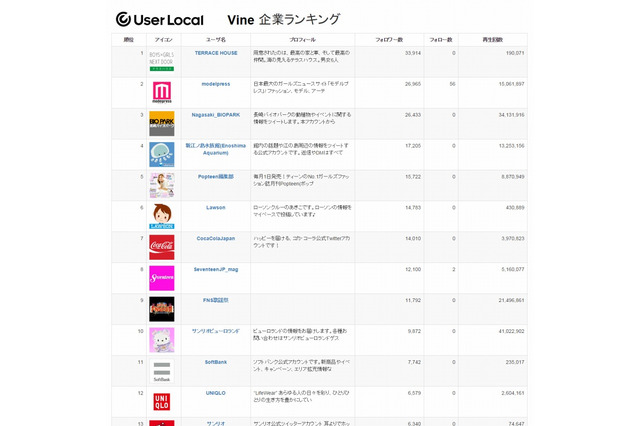Click the Lawson profile description text

click(x=302, y=211)
